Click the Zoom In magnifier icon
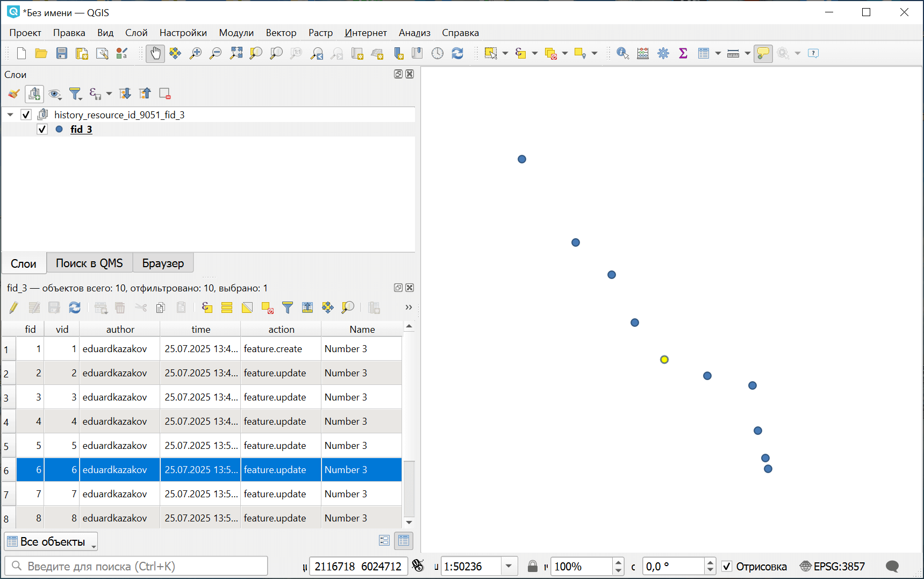 tap(196, 53)
